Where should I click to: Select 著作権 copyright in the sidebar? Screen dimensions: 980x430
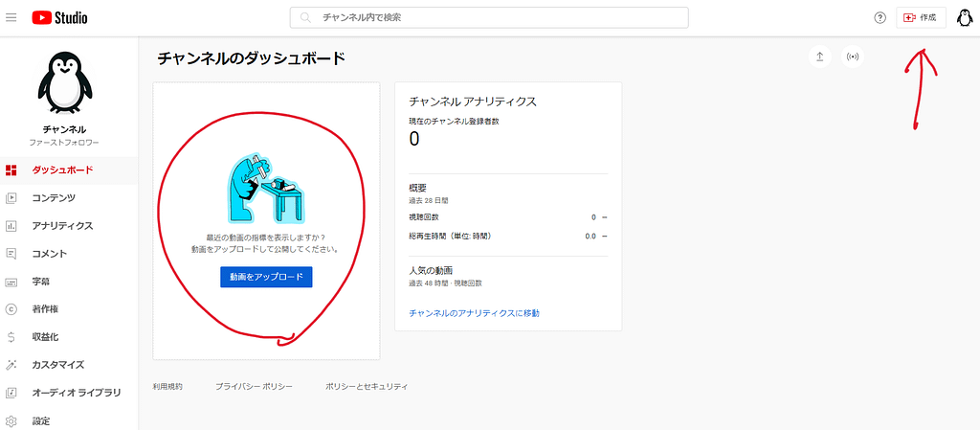[45, 309]
